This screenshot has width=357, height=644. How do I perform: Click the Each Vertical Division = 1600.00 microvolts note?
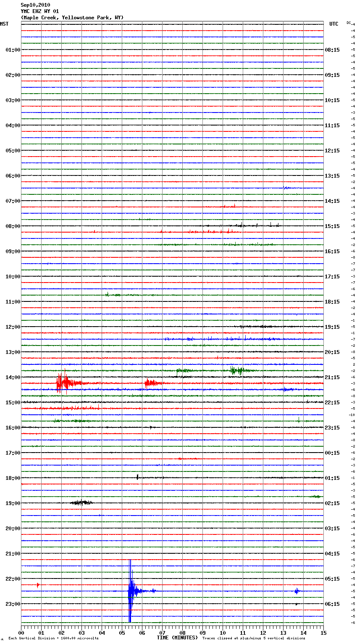(x=53, y=639)
